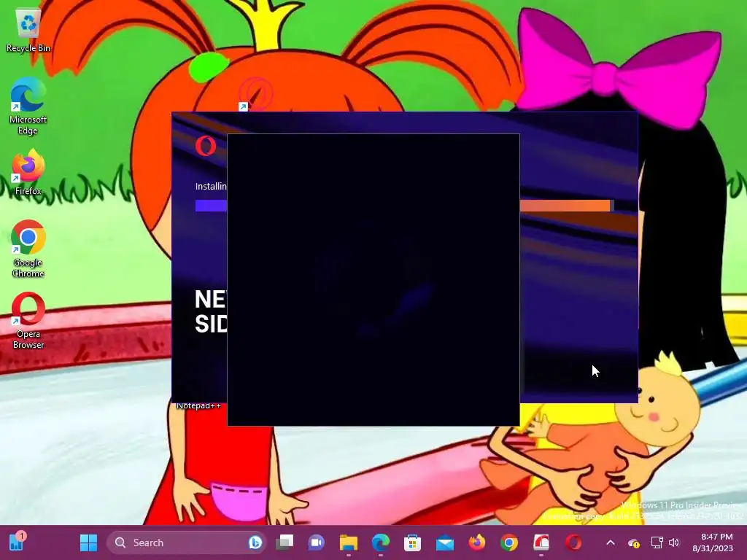Select the Recycle Bin desktop icon
Viewport: 747px width, 560px height.
pos(28,31)
